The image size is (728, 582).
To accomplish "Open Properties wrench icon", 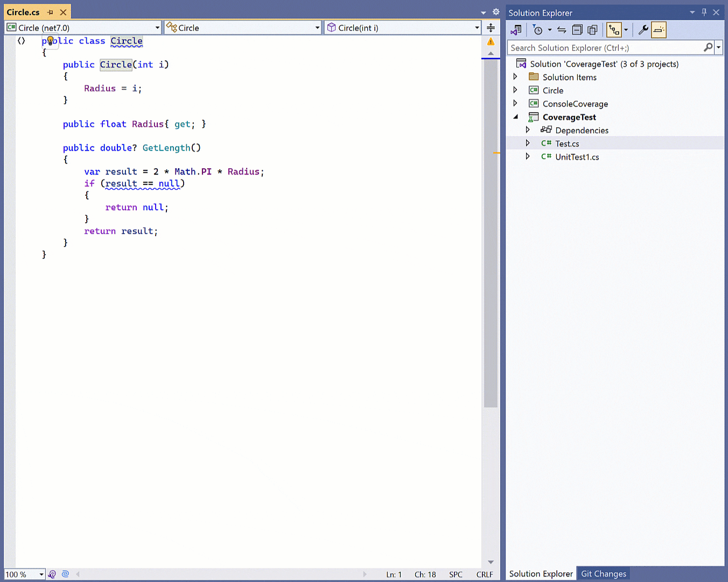I will (x=643, y=30).
